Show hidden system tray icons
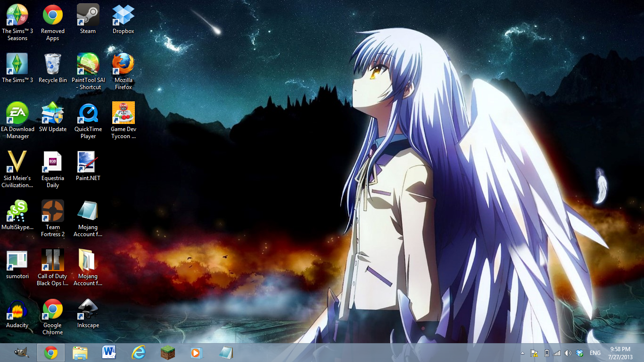644x362 pixels. [522, 353]
